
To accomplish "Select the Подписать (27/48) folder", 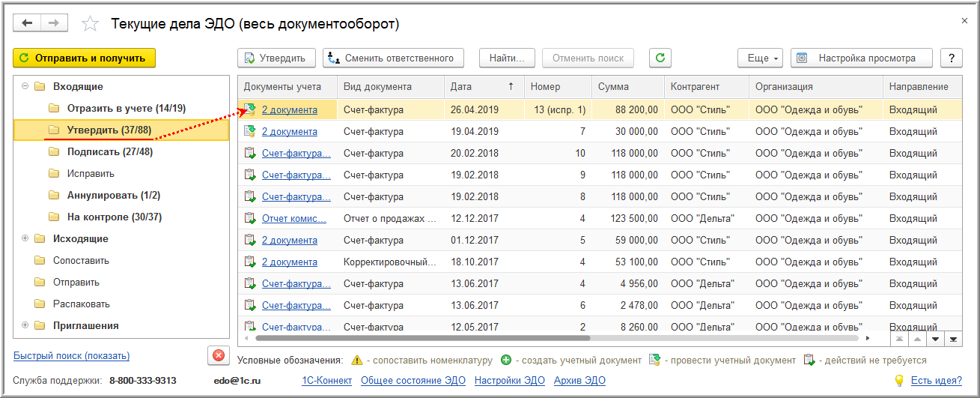I will pyautogui.click(x=109, y=151).
